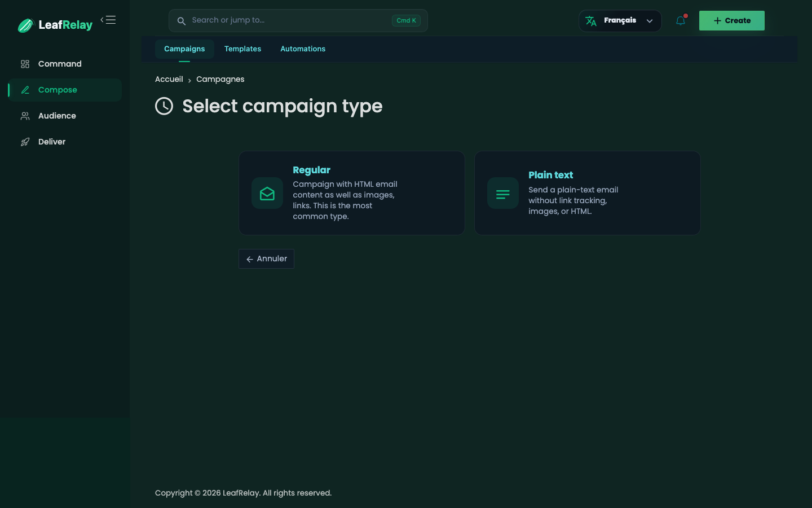Image resolution: width=812 pixels, height=508 pixels.
Task: Focus the Search or jump to field
Action: [298, 20]
